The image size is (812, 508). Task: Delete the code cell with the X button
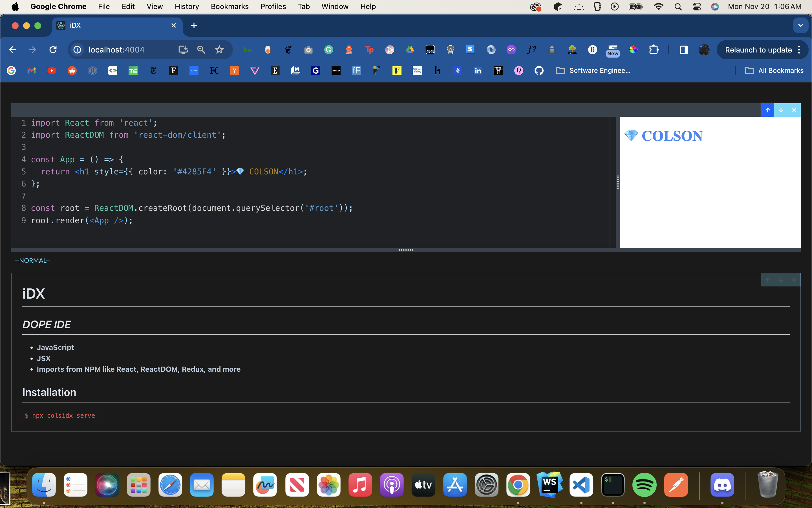[x=794, y=110]
